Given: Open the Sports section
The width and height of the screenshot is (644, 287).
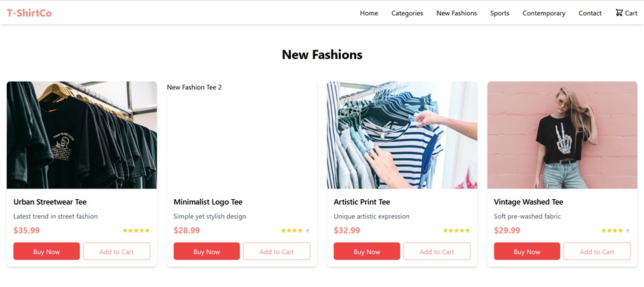Looking at the screenshot, I should 500,13.
